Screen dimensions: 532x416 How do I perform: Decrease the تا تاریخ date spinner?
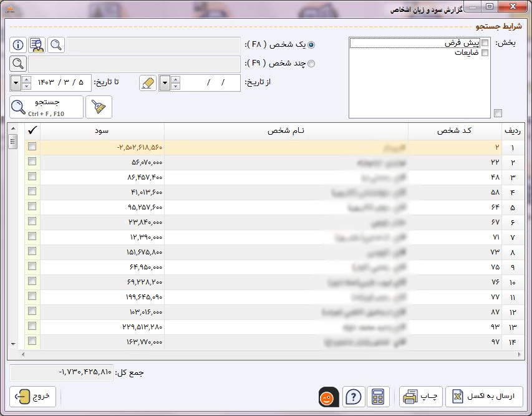[26, 87]
